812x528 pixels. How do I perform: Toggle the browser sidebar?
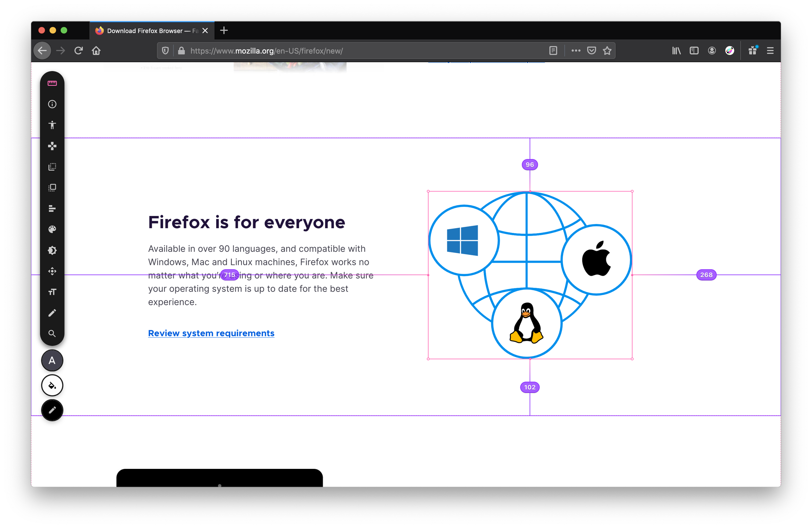[x=694, y=50]
